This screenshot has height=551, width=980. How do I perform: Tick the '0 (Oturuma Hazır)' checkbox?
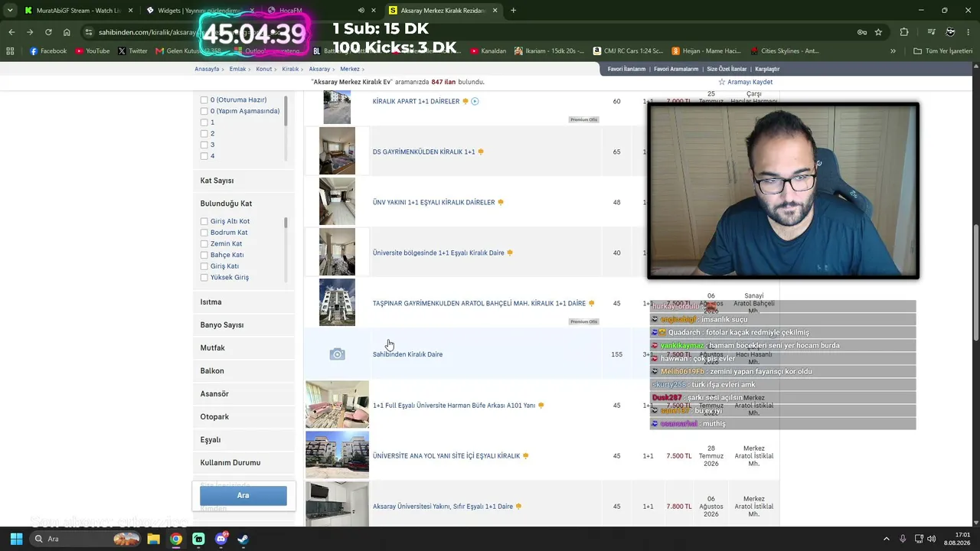pos(204,99)
